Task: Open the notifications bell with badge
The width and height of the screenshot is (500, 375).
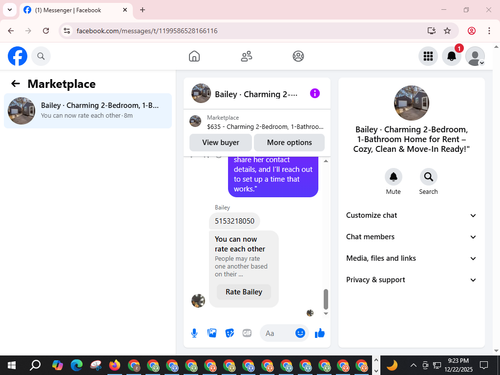Action: pos(452,56)
